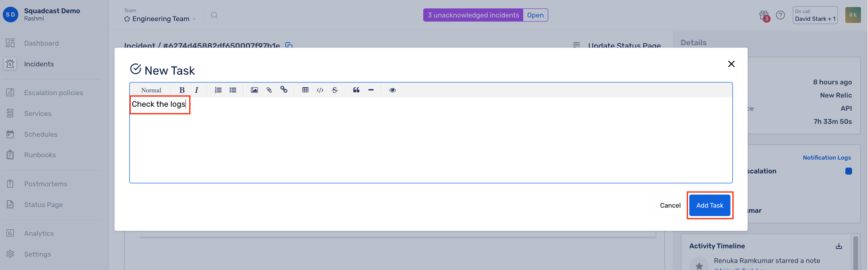This screenshot has height=270, width=868.
Task: Click the blue escalation indicator square
Action: tap(848, 171)
